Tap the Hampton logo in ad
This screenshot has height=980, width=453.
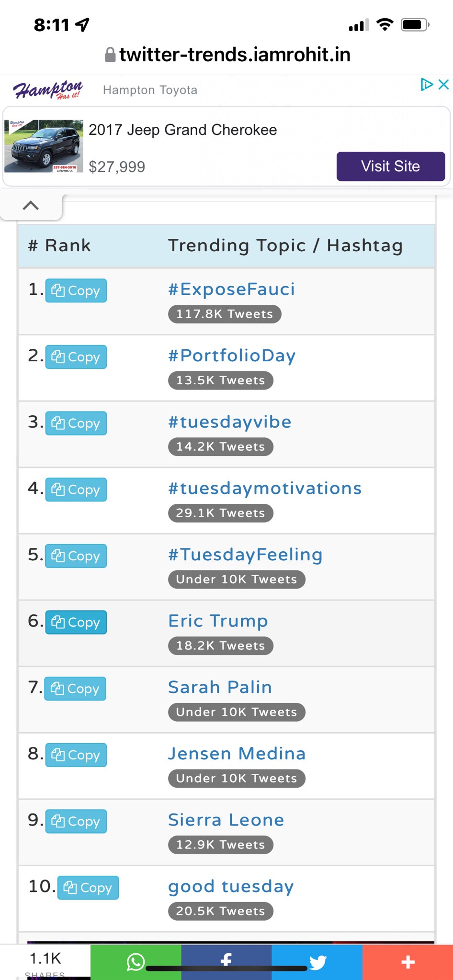(47, 89)
